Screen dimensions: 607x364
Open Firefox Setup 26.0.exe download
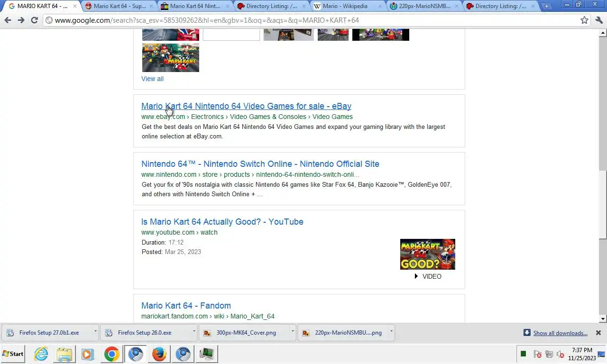click(145, 333)
